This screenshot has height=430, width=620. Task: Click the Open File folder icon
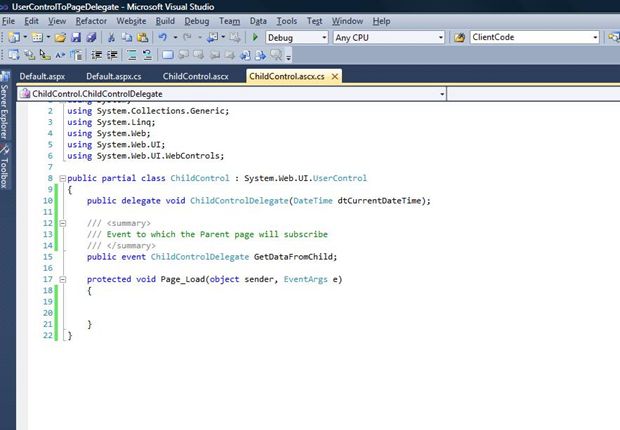click(x=60, y=37)
